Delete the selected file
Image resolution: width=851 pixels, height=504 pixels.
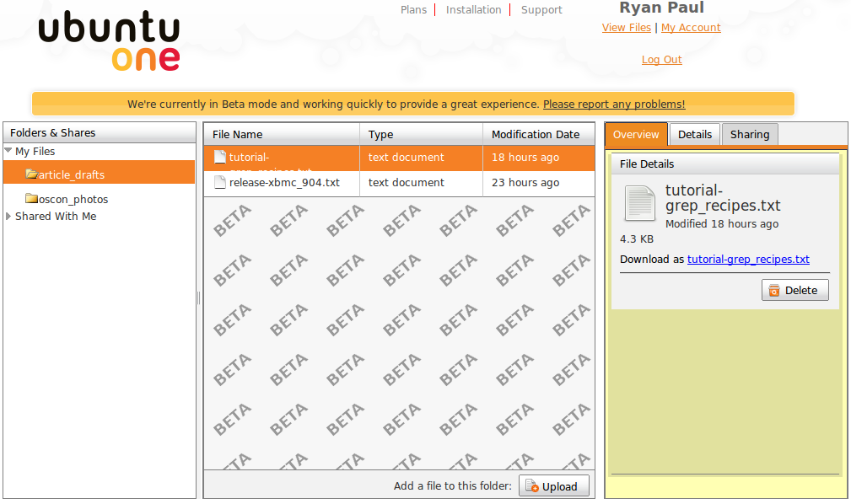pos(795,290)
